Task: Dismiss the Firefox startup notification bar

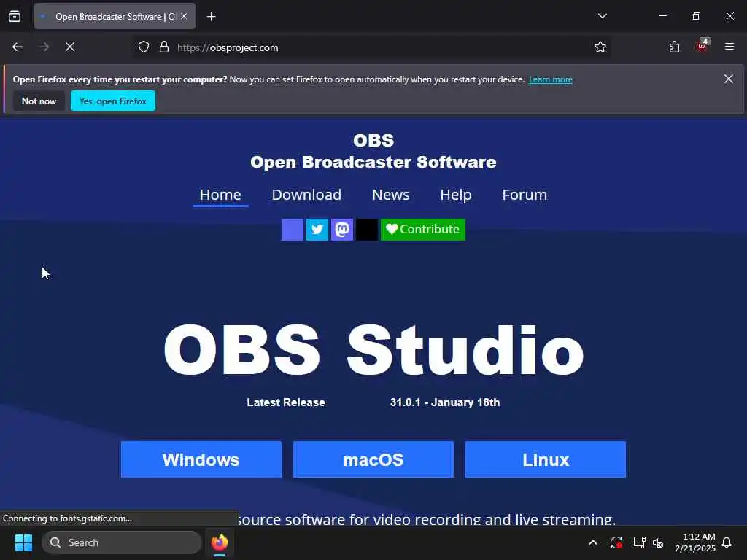Action: pos(729,79)
